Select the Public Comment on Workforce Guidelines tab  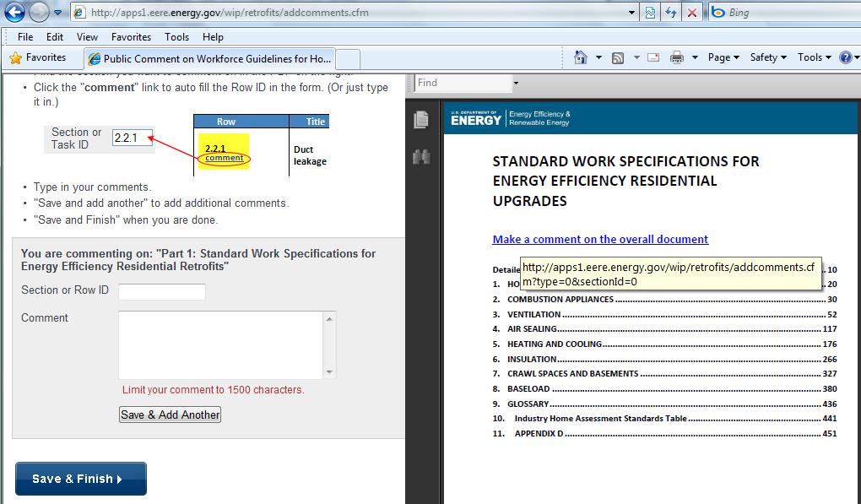209,58
